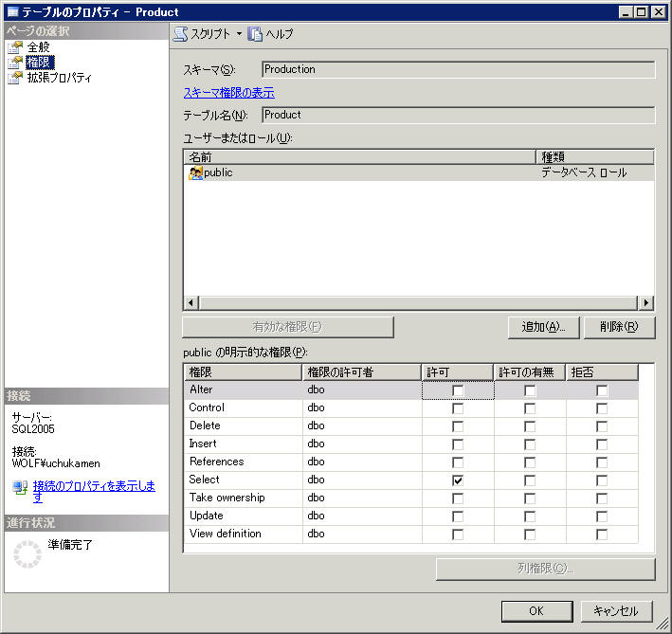This screenshot has height=634, width=672.
Task: Click the user list right scroll arrow
Action: [x=645, y=303]
